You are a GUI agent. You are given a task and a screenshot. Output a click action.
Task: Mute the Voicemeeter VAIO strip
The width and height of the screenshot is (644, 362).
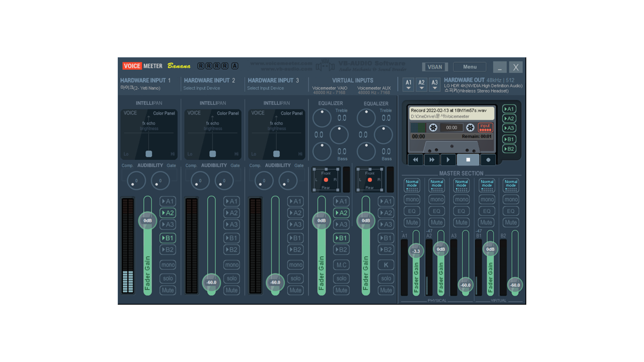click(x=342, y=291)
